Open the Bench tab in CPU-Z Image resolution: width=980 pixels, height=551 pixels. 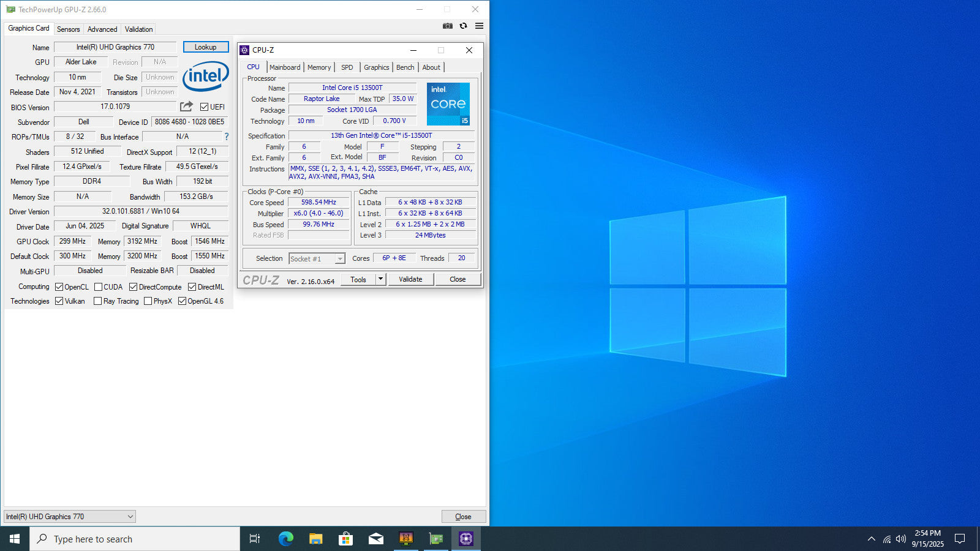coord(405,67)
